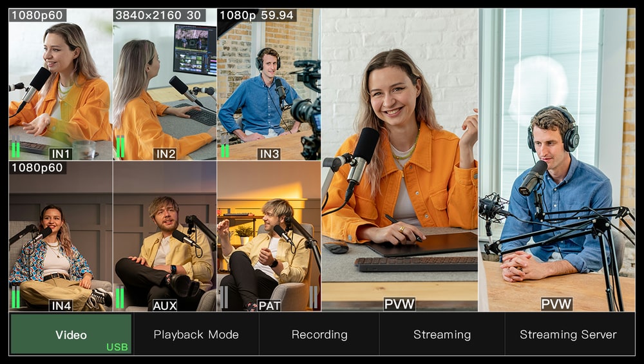The height and width of the screenshot is (364, 644).
Task: Click the green audio meter on IN4
Action: (15, 297)
